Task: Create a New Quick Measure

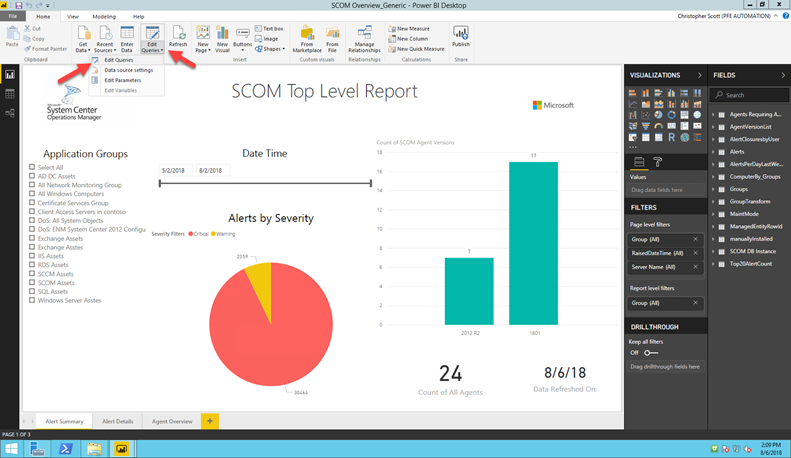Action: (416, 49)
